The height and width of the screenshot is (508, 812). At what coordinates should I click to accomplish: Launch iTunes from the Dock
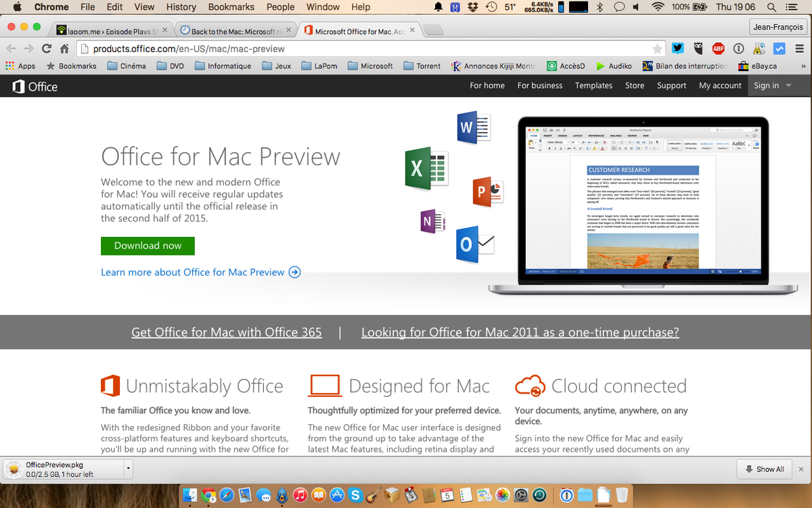[x=300, y=495]
